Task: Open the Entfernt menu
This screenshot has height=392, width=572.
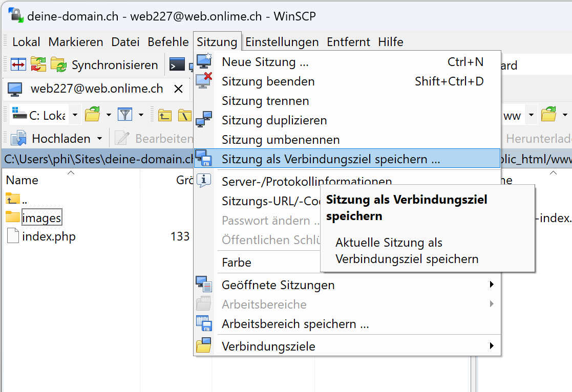Action: coord(348,42)
